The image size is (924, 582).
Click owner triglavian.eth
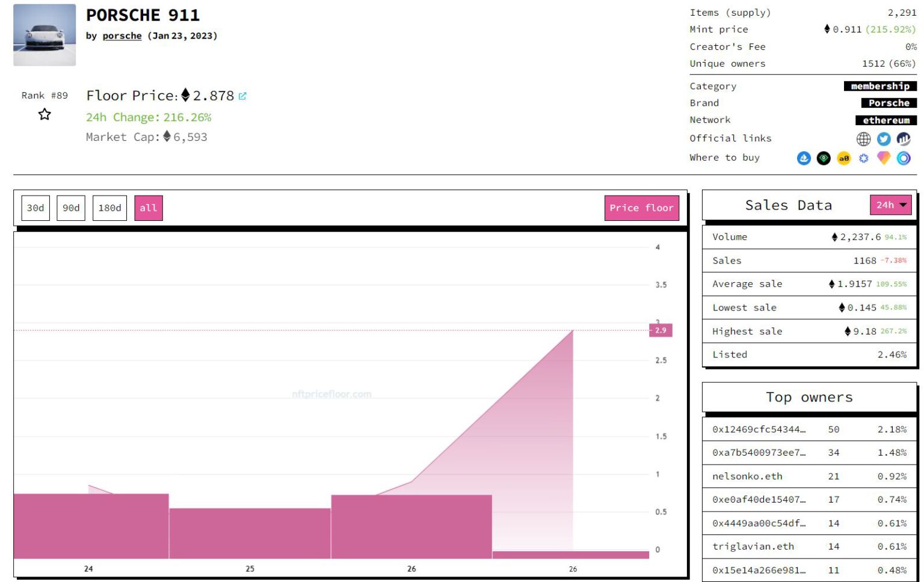point(753,546)
